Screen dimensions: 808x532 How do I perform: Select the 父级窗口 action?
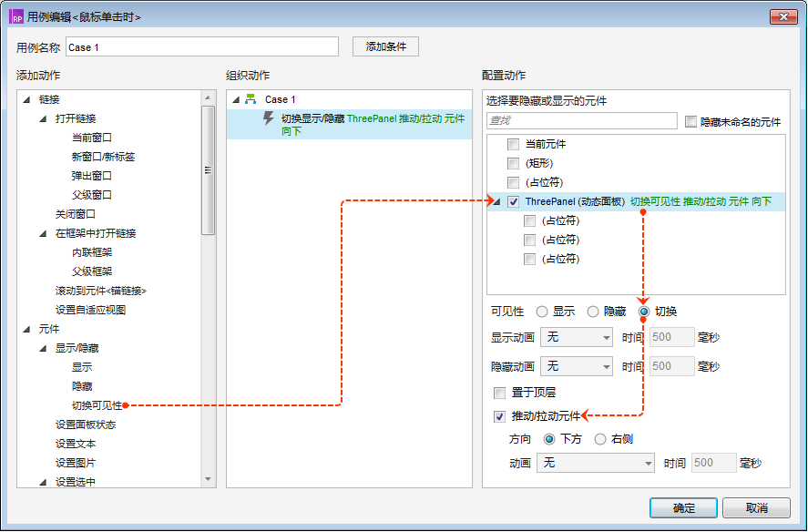[92, 195]
